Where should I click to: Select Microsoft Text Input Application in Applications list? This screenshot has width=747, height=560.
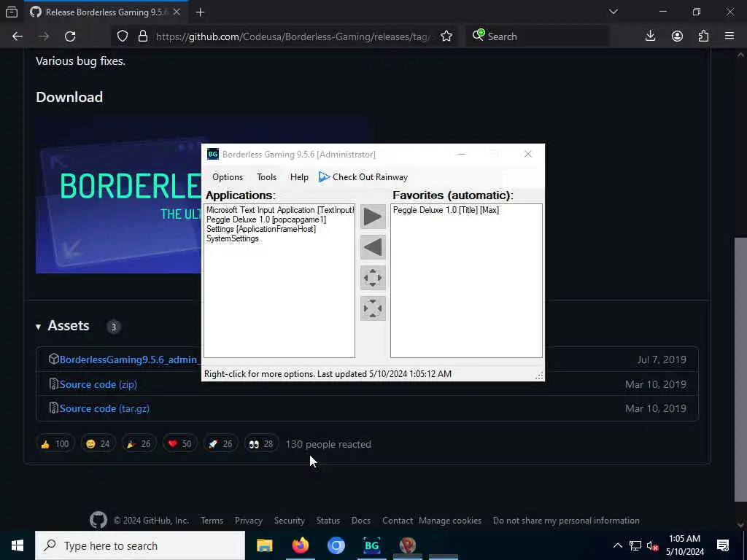click(279, 210)
